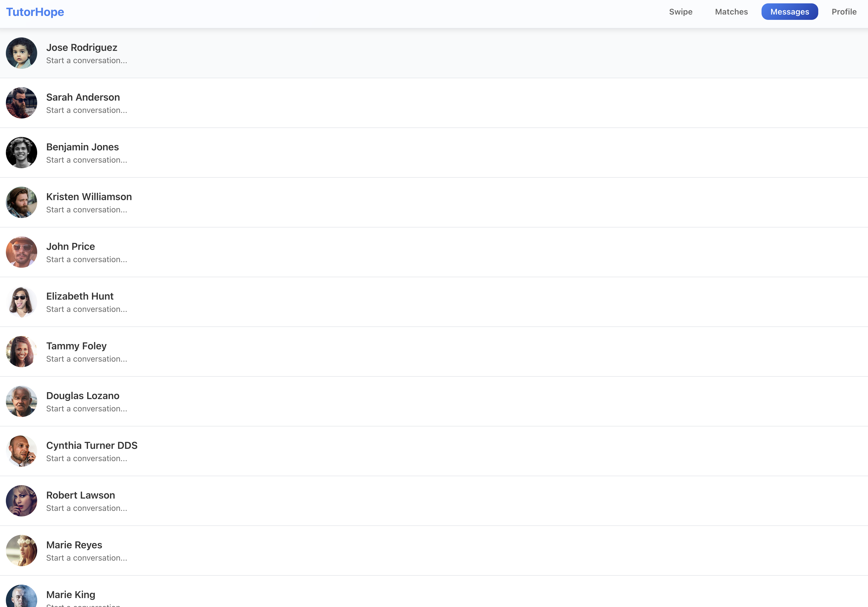Open the Profile page
Image resolution: width=868 pixels, height=607 pixels.
(844, 12)
